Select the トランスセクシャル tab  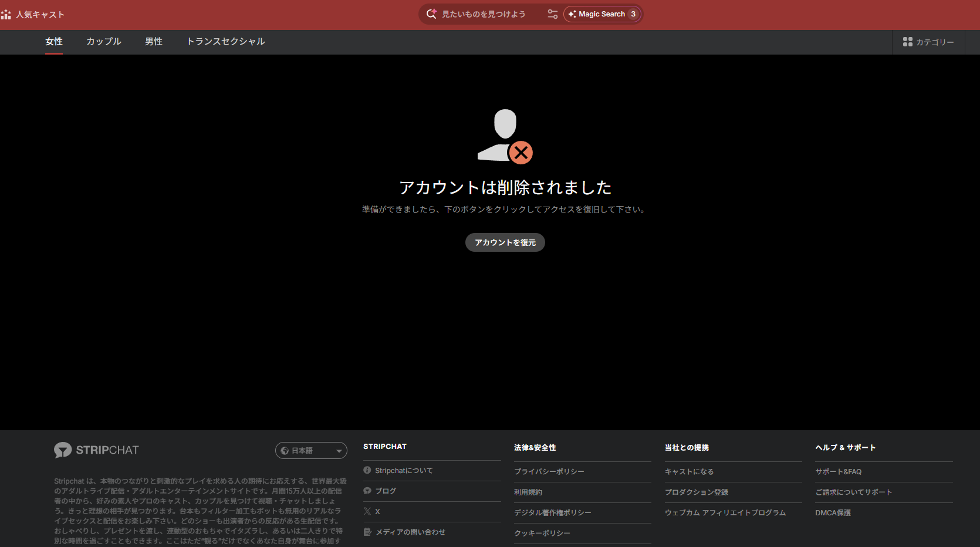226,42
